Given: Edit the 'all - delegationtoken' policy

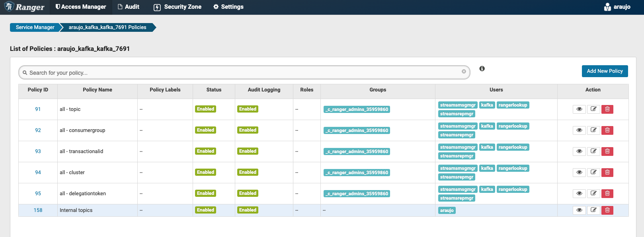Looking at the screenshot, I should tap(593, 194).
